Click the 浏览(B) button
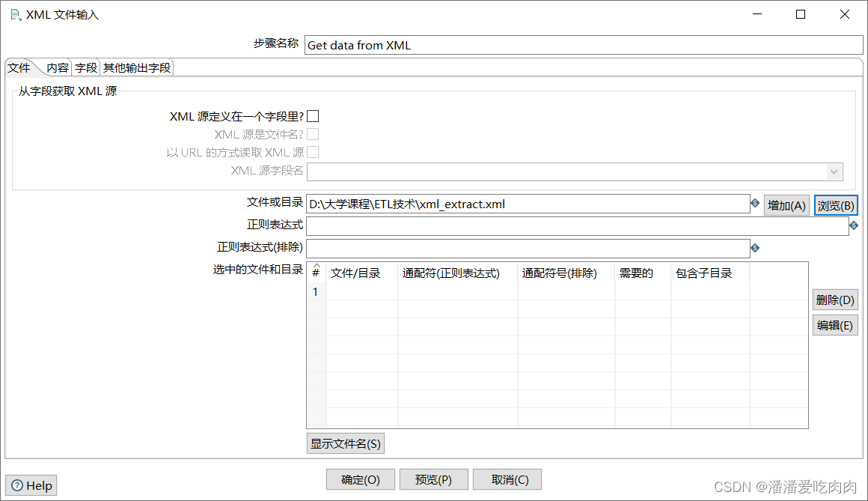 [x=836, y=206]
